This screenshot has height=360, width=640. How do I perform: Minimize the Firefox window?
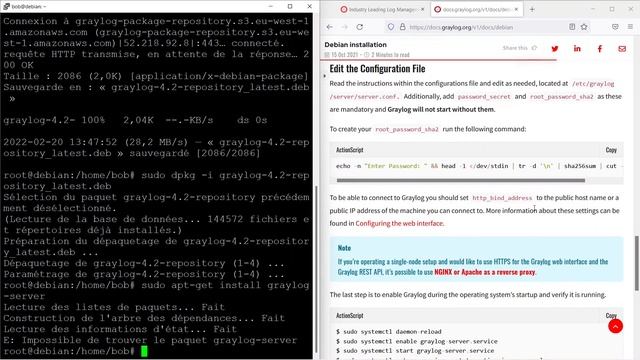click(592, 9)
